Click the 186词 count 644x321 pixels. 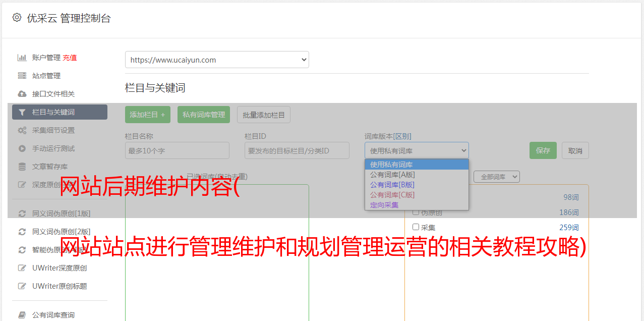tap(569, 212)
